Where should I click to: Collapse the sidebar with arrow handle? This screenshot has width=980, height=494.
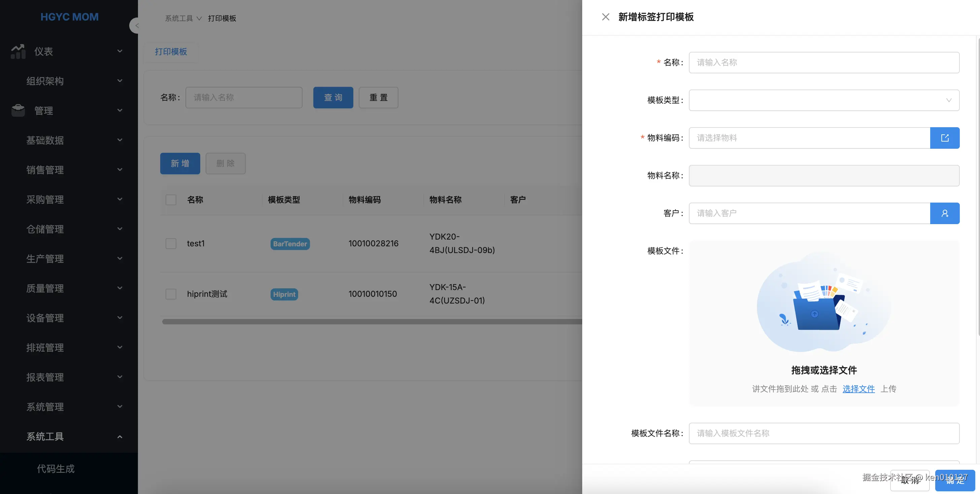pos(136,26)
